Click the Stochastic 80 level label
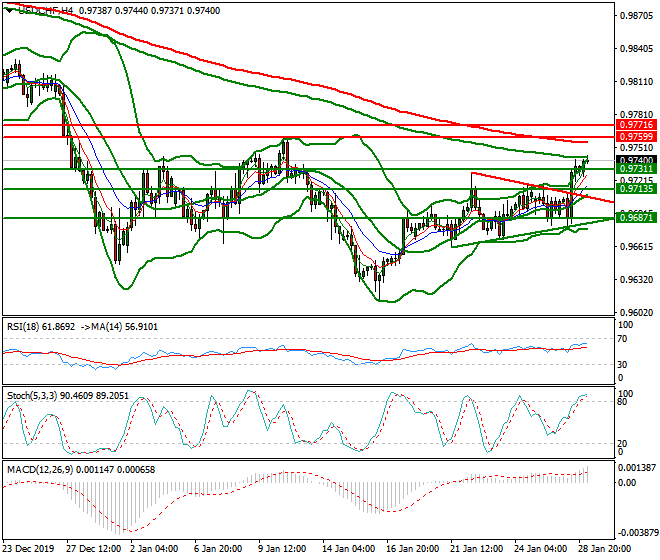The image size is (660, 560). tap(623, 402)
